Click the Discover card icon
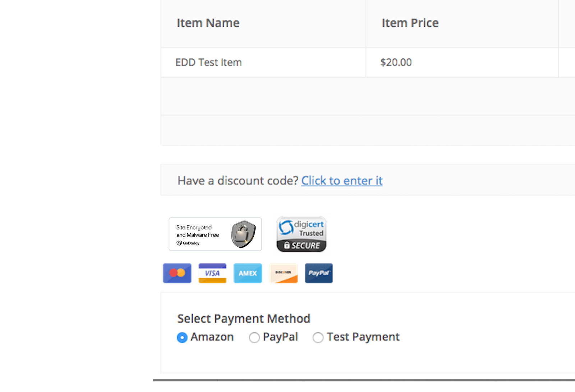 [283, 273]
